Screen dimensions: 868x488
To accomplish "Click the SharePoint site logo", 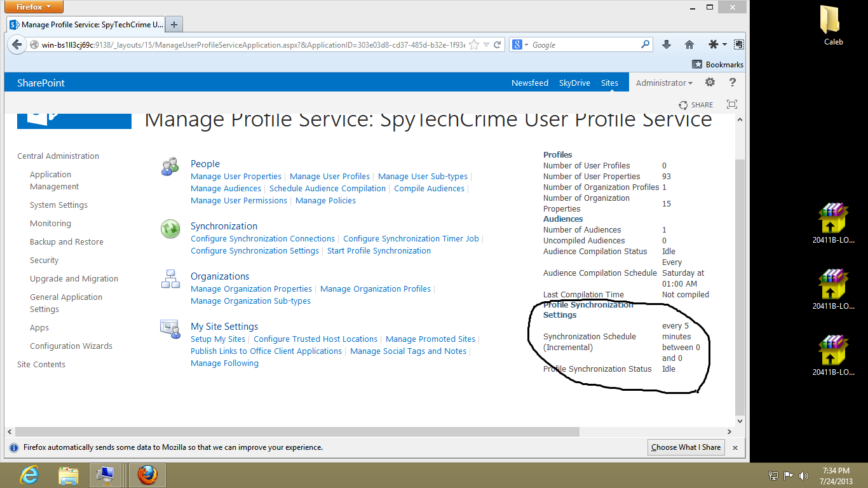I will 74,121.
